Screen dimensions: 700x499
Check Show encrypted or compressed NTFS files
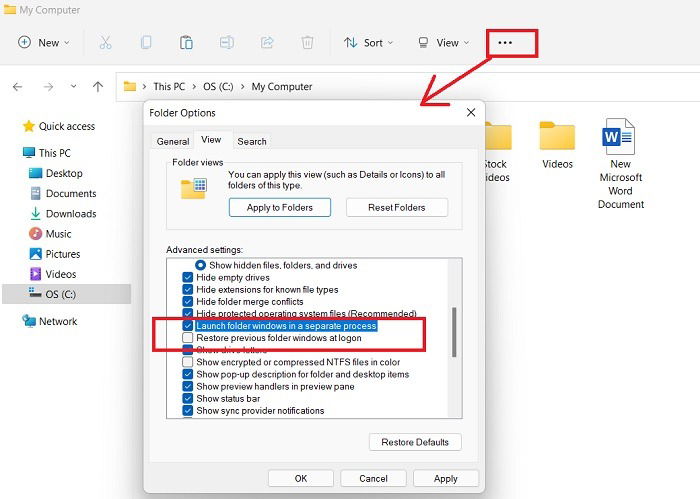click(188, 362)
